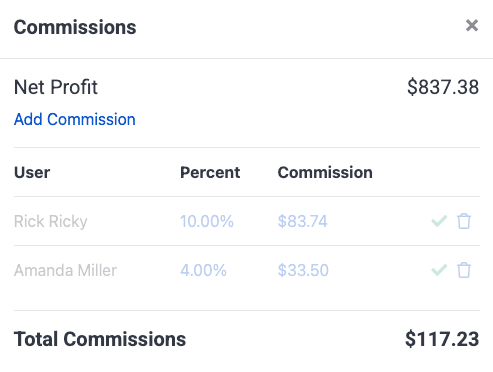493x372 pixels.
Task: Click the $837.38 net profit amount
Action: pos(443,87)
